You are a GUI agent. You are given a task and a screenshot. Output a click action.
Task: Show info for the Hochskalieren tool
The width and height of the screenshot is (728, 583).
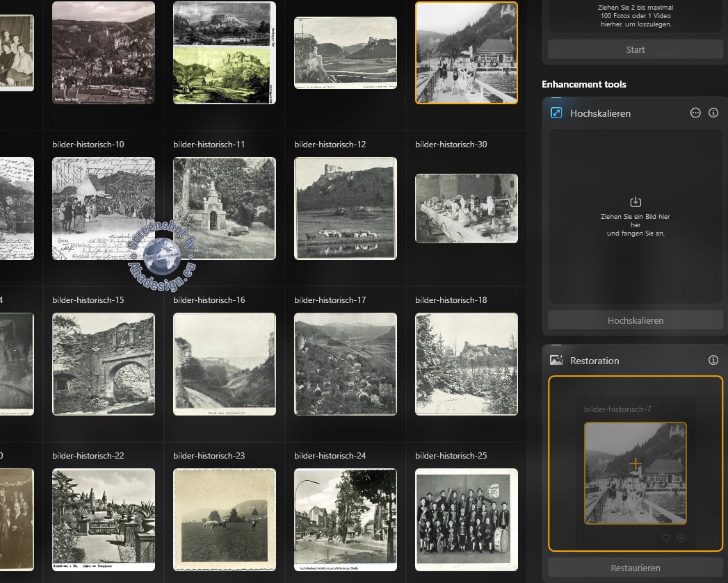713,113
